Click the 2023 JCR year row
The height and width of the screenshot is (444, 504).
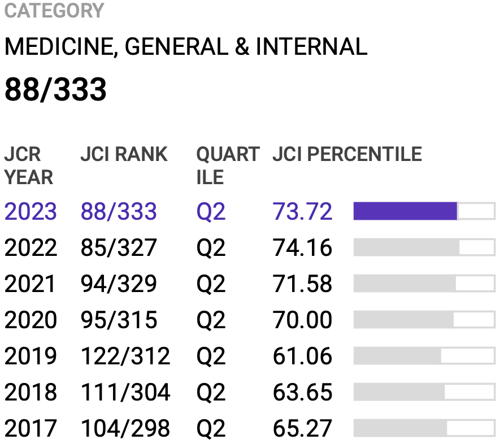[x=31, y=212]
